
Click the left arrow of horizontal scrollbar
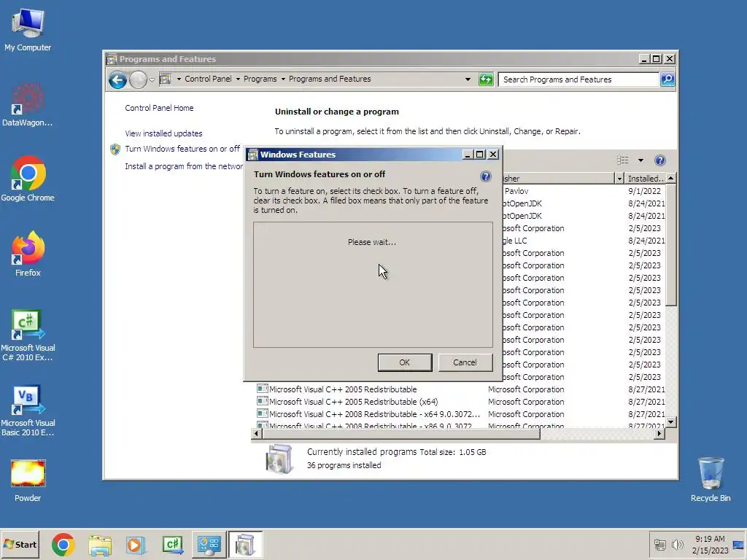pyautogui.click(x=256, y=434)
